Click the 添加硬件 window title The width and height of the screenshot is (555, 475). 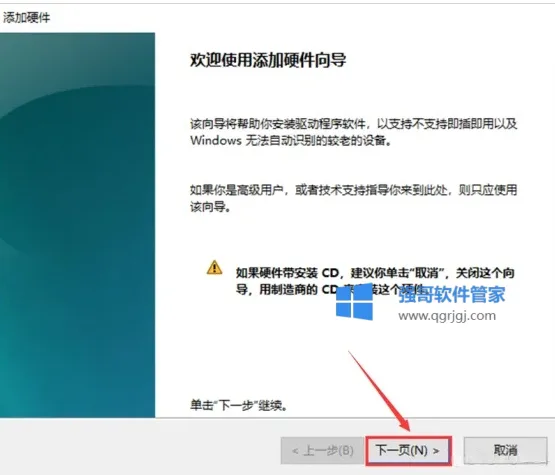pyautogui.click(x=27, y=17)
